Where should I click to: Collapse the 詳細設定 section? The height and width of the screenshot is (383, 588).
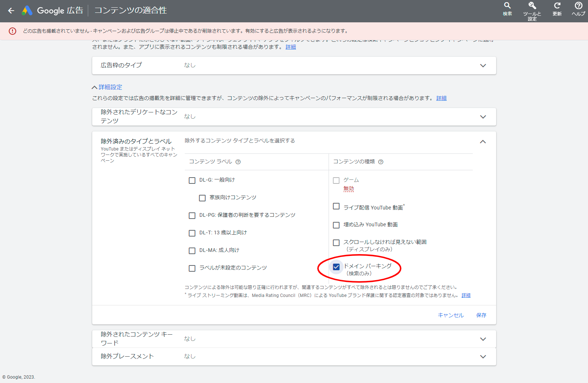(x=108, y=87)
